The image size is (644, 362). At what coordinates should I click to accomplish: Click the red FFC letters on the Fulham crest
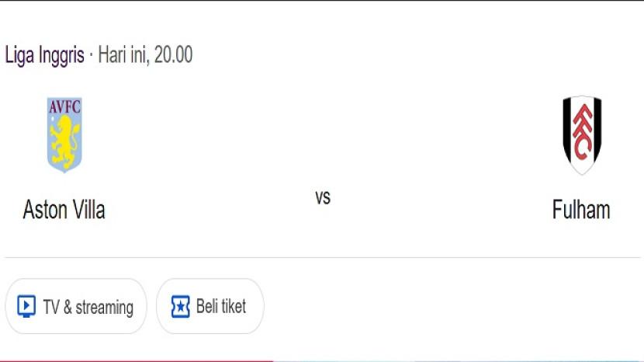[581, 132]
